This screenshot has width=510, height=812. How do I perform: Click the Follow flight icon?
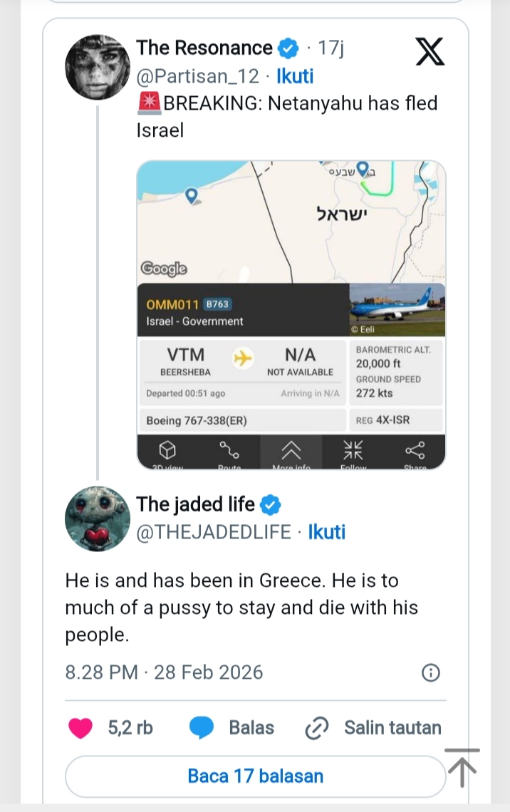pos(353,451)
